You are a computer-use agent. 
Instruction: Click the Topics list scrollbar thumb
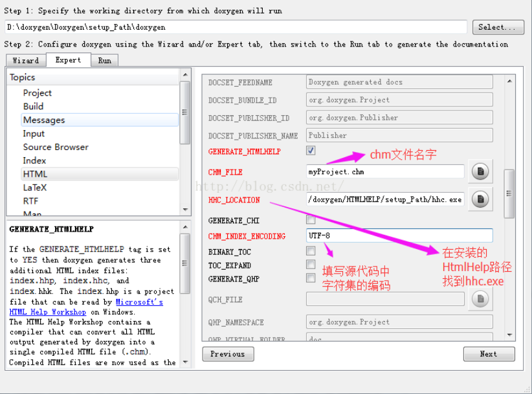(x=185, y=113)
